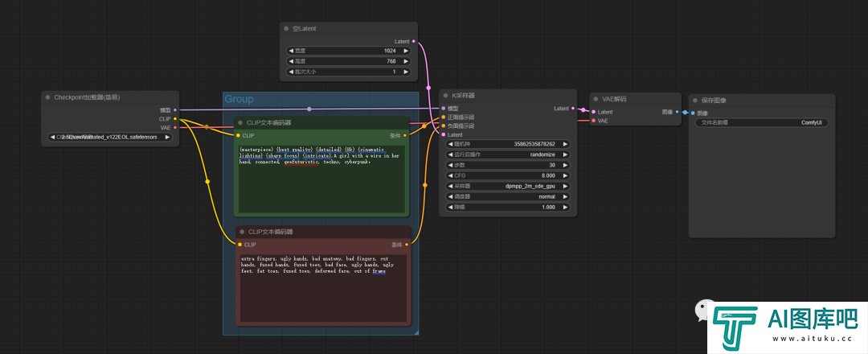Click the Group title label
The image size is (868, 354).
[239, 99]
